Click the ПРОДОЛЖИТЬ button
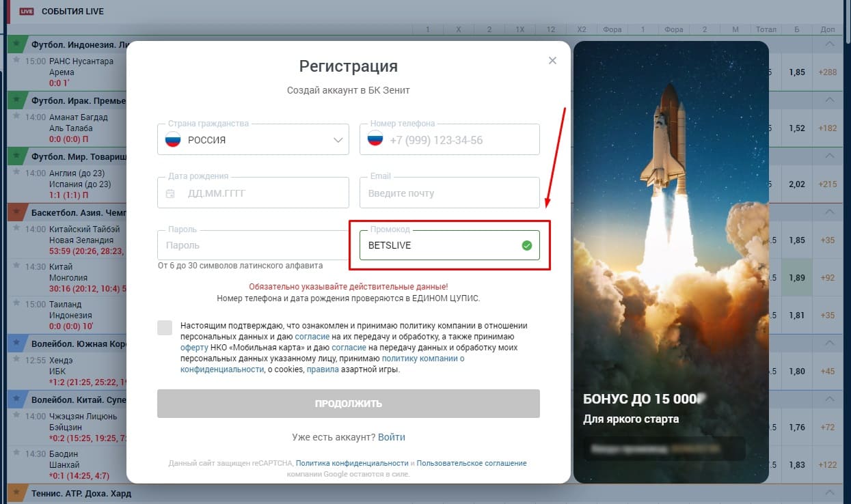Screen dimensions: 851x504 [x=349, y=404]
